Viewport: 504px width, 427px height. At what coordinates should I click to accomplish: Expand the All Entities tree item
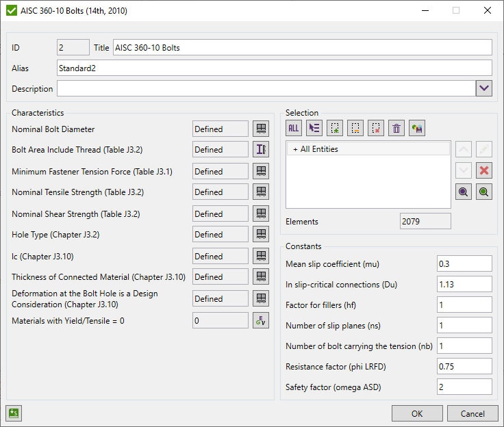pos(295,149)
